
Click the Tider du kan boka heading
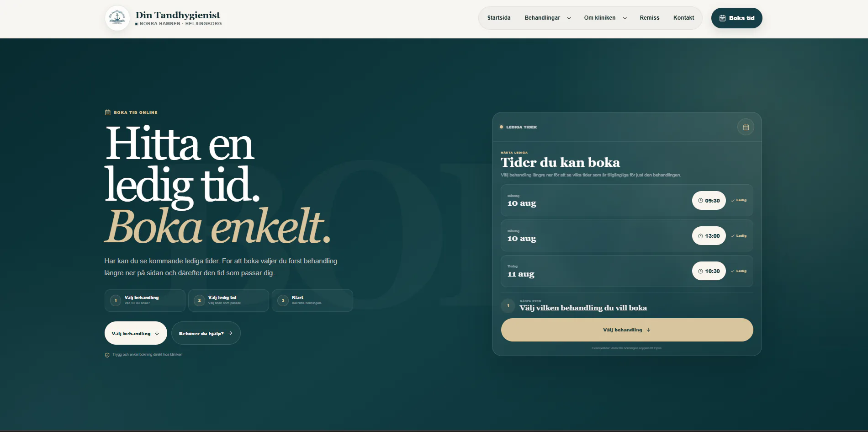tap(560, 162)
